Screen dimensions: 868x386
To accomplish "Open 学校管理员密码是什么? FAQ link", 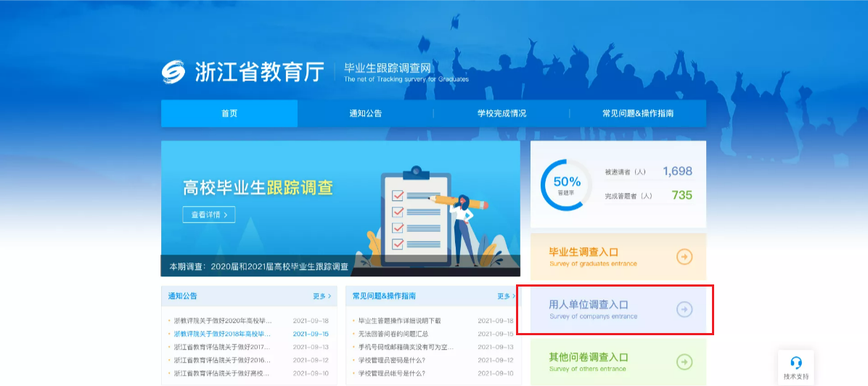I will [392, 360].
